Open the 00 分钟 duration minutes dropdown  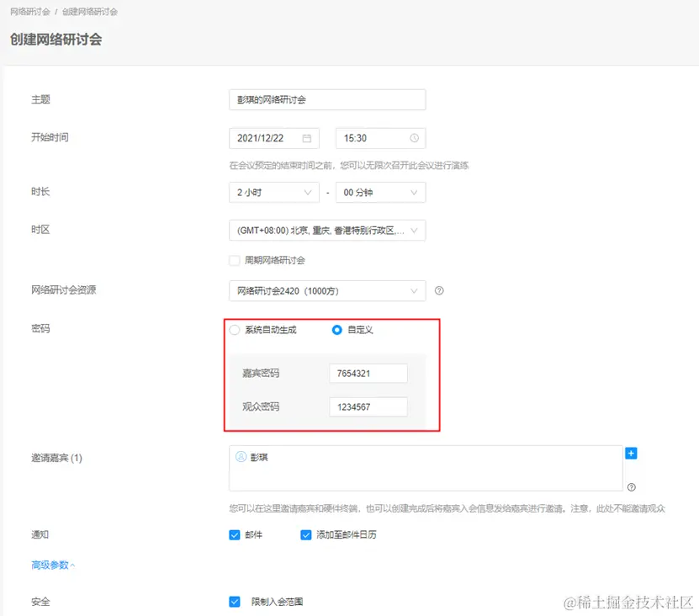click(381, 192)
